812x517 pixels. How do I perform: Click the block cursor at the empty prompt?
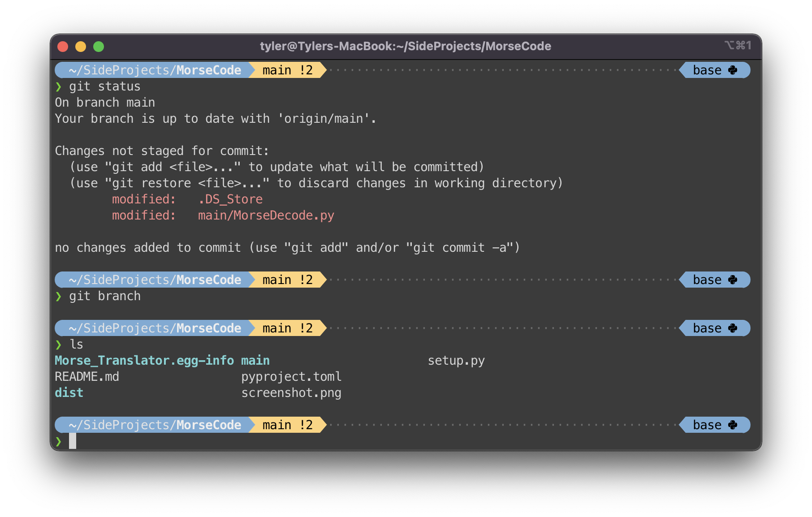73,441
